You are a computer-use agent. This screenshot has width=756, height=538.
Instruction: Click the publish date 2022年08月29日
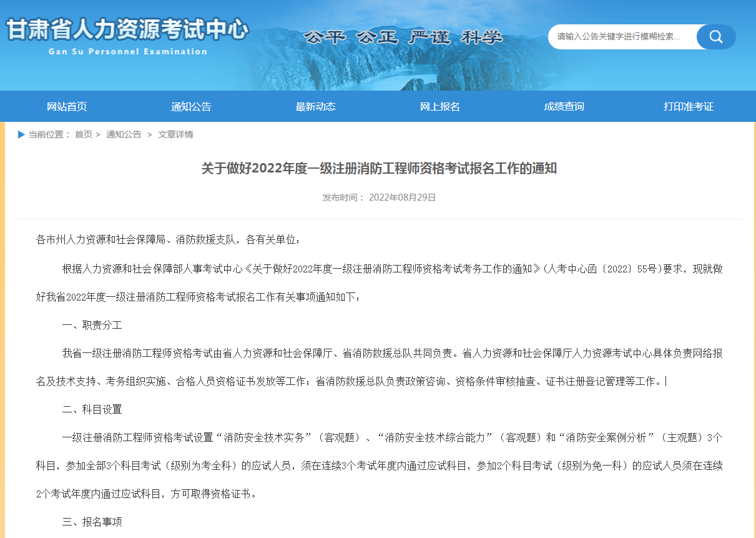[402, 197]
